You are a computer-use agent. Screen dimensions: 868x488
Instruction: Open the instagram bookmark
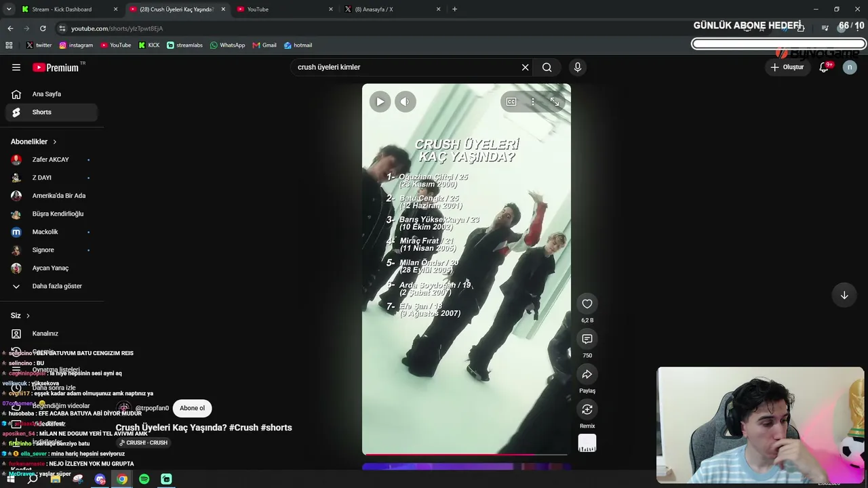coord(76,45)
